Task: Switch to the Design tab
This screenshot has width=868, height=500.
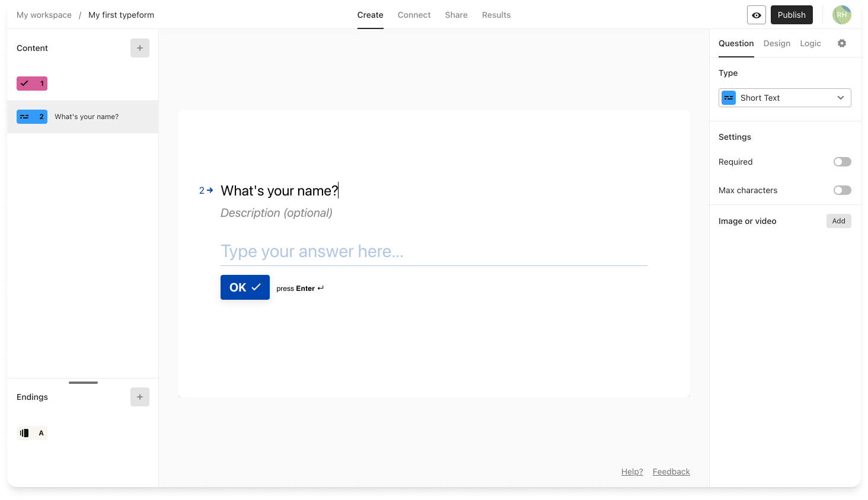Action: 777,43
